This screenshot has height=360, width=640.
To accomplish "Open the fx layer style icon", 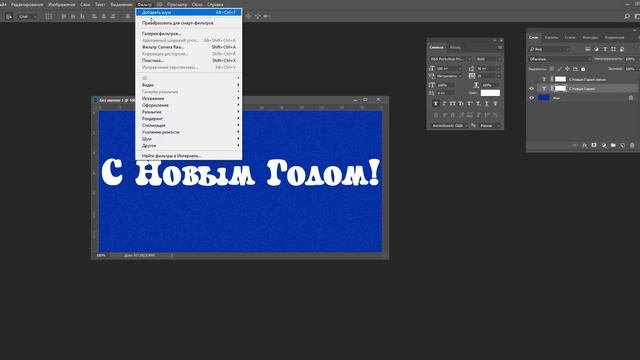I will pos(584,145).
